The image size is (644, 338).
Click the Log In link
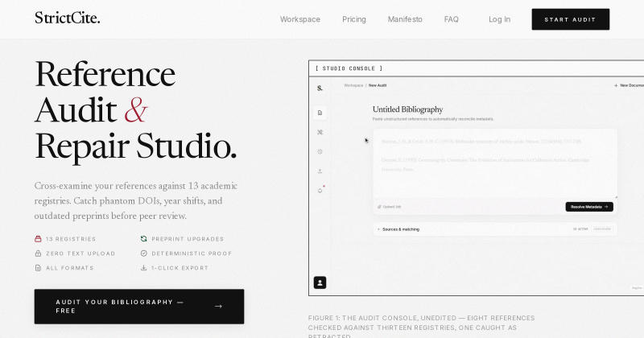[x=499, y=19]
